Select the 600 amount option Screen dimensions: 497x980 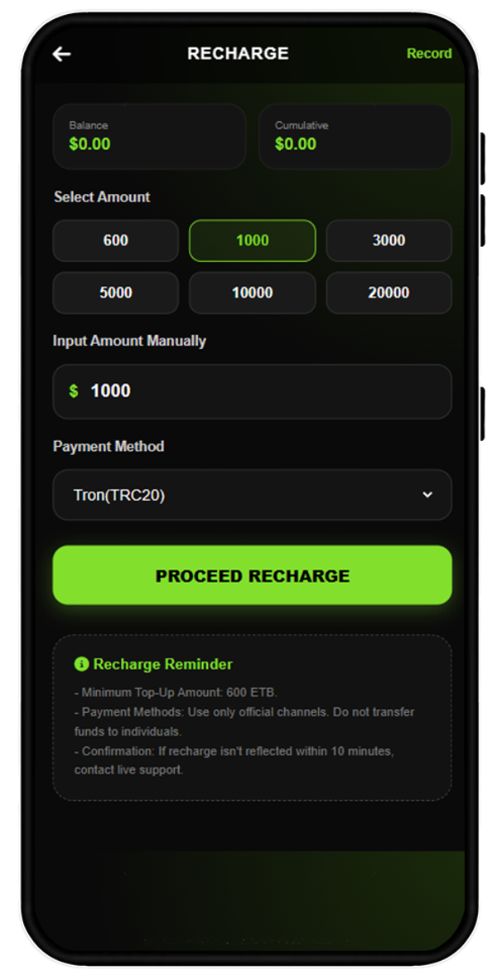[115, 240]
